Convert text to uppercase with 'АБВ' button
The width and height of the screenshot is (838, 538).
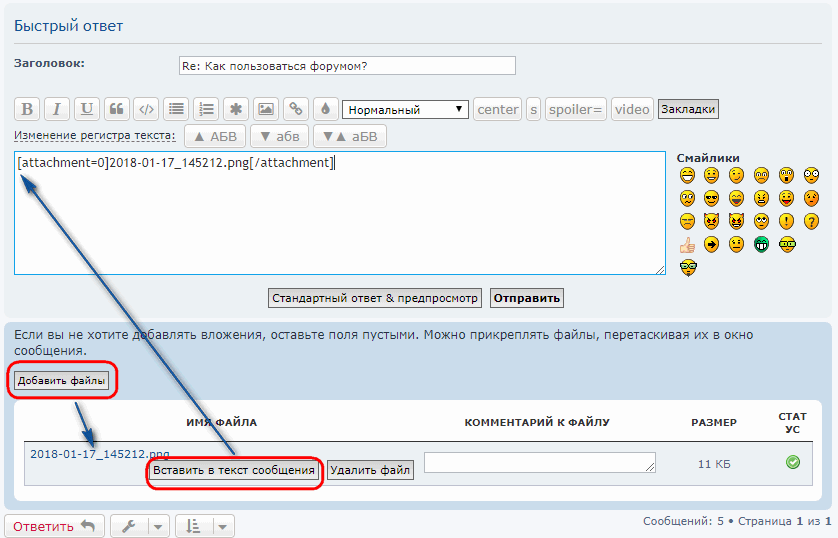tap(215, 137)
